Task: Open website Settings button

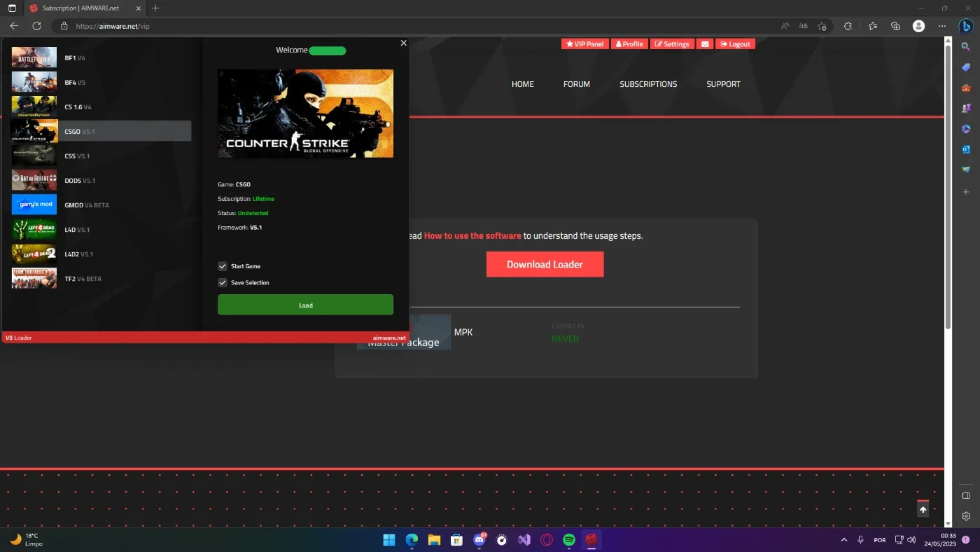Action: (x=672, y=43)
